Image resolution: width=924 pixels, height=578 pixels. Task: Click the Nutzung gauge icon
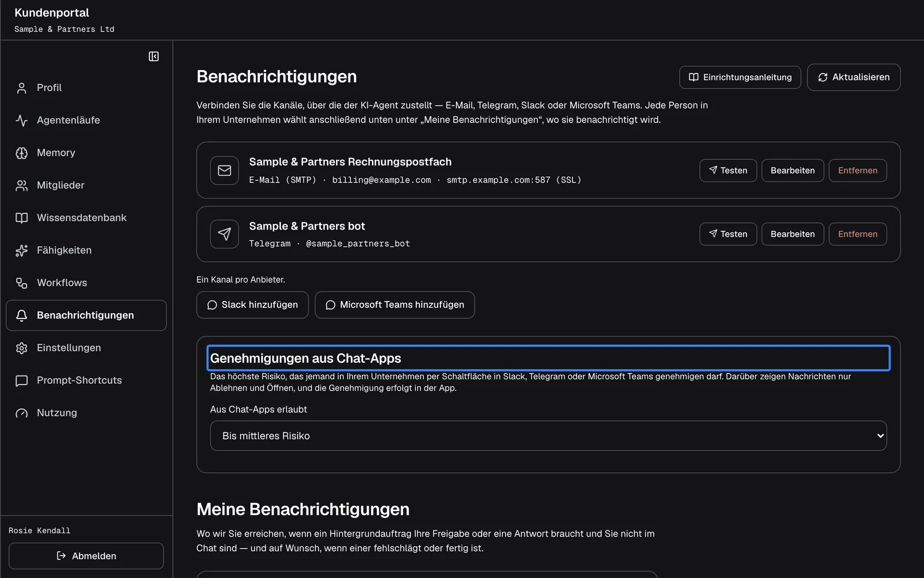tap(22, 413)
